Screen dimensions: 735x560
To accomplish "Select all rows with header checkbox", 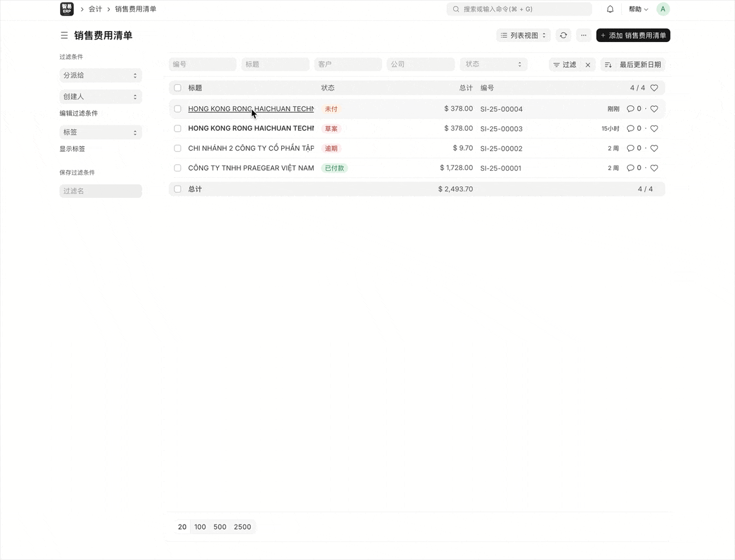I will [x=178, y=88].
